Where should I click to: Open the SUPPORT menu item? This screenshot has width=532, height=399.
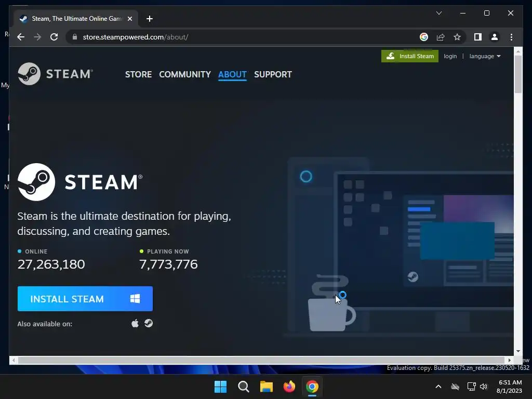[273, 74]
